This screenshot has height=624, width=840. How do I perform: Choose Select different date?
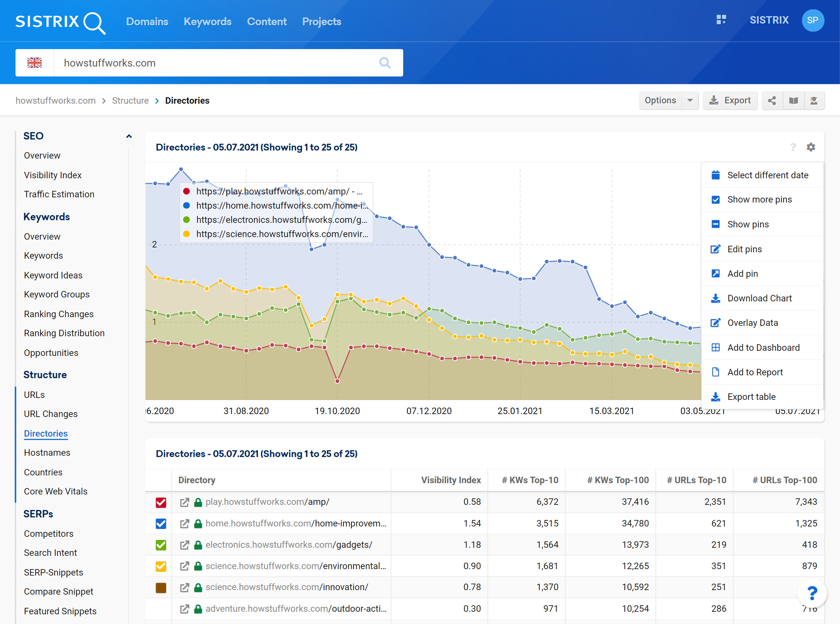point(762,175)
